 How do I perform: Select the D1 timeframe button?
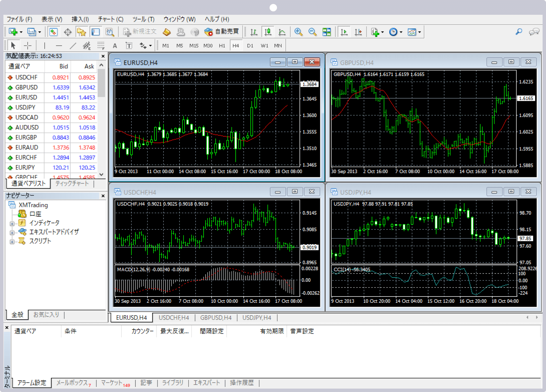(x=250, y=45)
